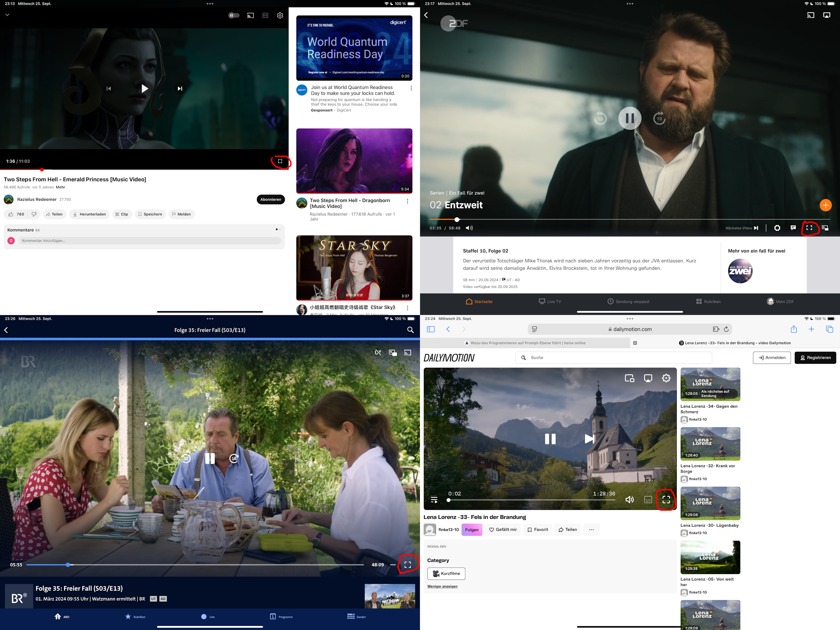Toggle Safari sidebar icon

point(431,329)
